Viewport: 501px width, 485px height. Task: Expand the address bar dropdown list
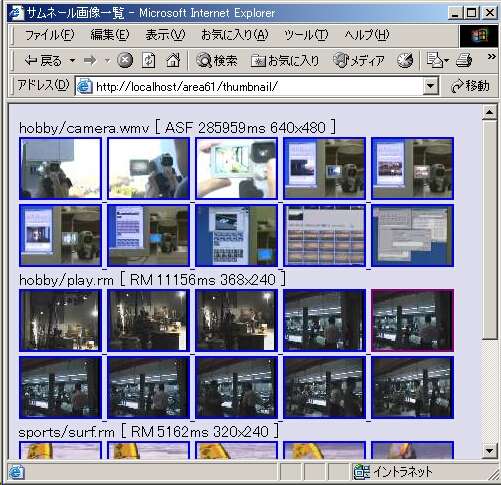(x=430, y=86)
